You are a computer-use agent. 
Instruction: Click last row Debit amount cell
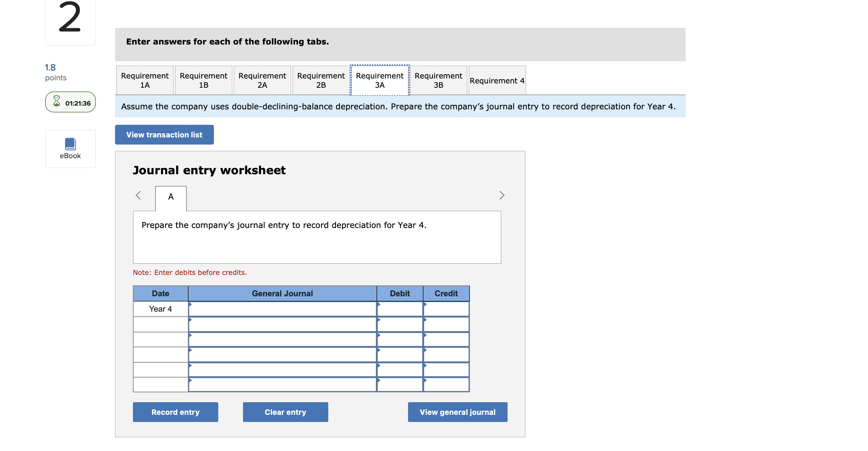click(400, 385)
